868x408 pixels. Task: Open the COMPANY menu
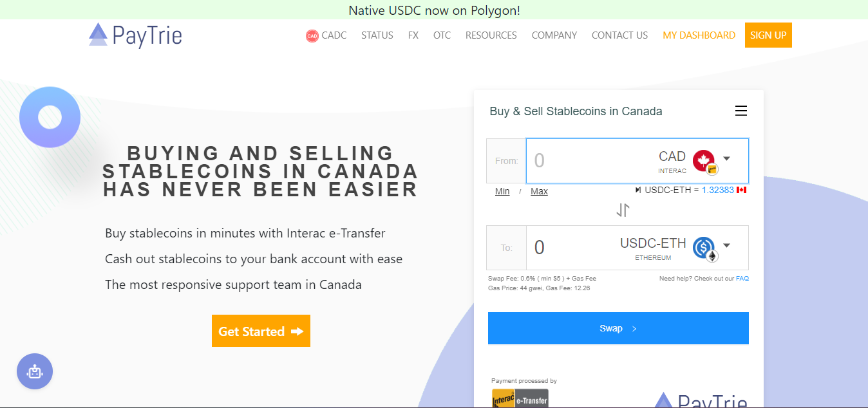coord(554,35)
